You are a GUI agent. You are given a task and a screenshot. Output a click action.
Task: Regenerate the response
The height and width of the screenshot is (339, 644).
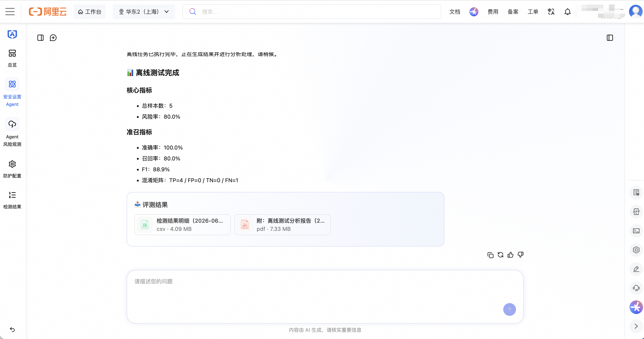click(501, 255)
